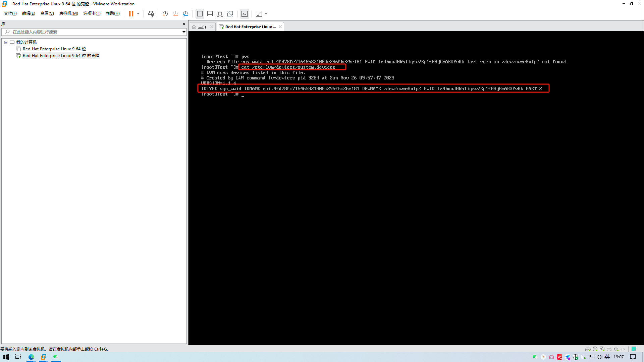This screenshot has width=644, height=362.
Task: Close the Red Hat Enterprise Linux tab
Action: coord(280,27)
